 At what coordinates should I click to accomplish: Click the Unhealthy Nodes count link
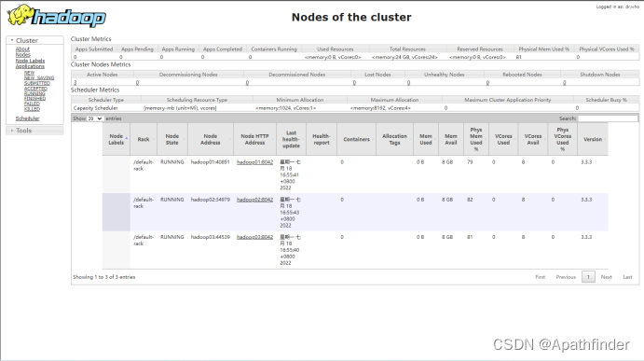pyautogui.click(x=408, y=83)
